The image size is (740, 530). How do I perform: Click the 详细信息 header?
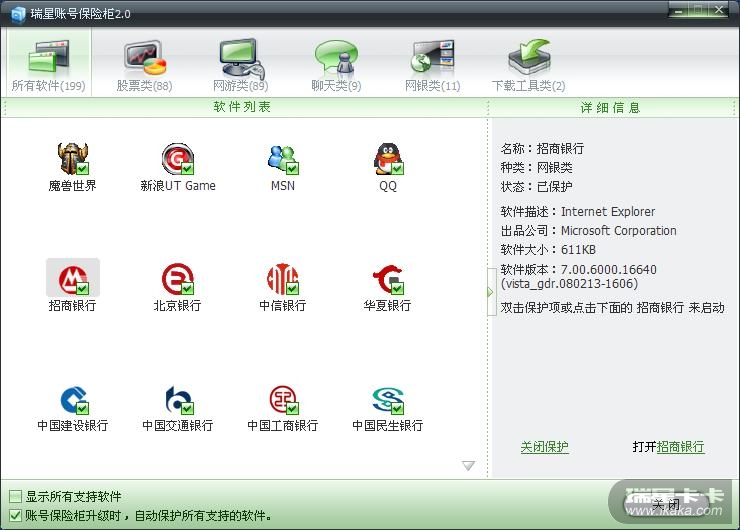[x=610, y=108]
